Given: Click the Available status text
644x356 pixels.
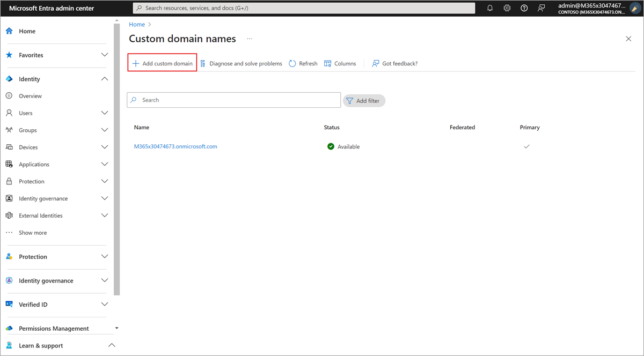Looking at the screenshot, I should click(348, 147).
